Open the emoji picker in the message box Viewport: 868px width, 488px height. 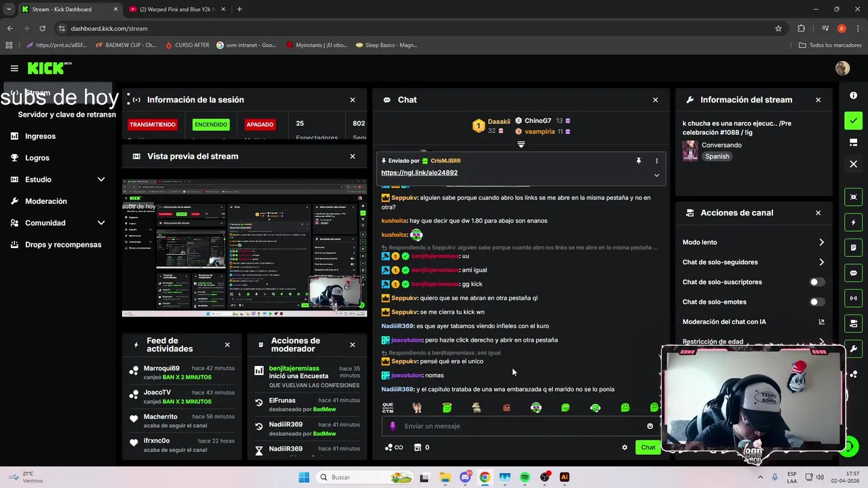click(x=650, y=426)
